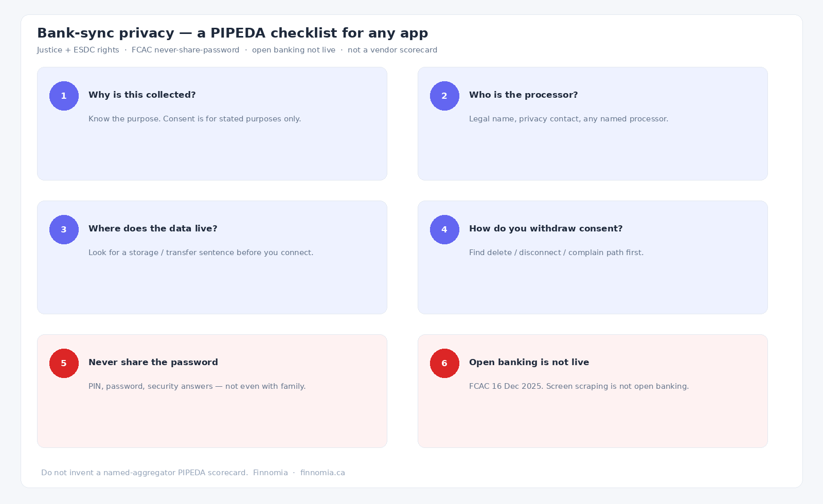Select "How do you withdraw consent?" heading
The height and width of the screenshot is (504, 823).
point(546,228)
